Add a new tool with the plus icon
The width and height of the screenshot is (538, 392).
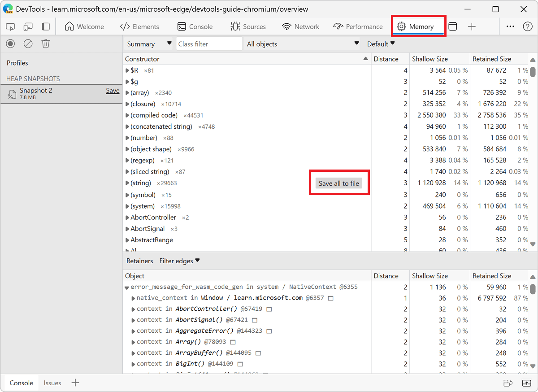click(472, 26)
